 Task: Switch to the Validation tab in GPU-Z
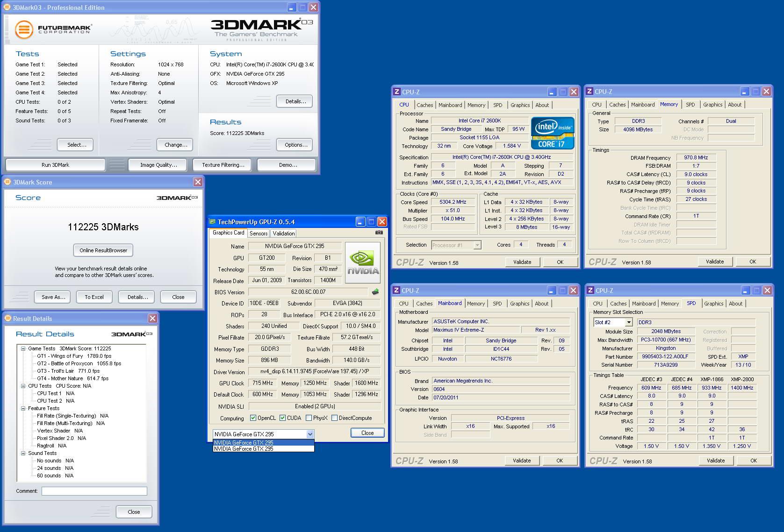pos(284,234)
